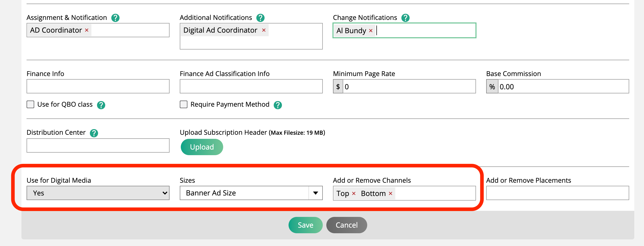The image size is (644, 246).
Task: Remove AD Coordinator tag
Action: [x=87, y=30]
